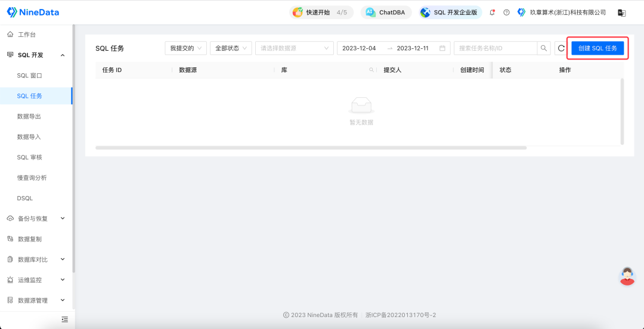Open 浙ICP备2022013170号-2 link
This screenshot has width=644, height=329.
[x=401, y=315]
